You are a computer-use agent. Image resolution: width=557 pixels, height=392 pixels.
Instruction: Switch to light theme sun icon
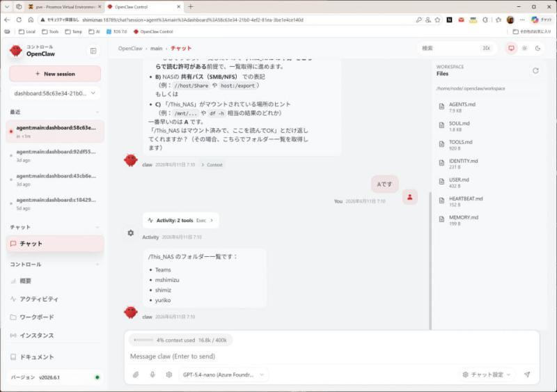[525, 48]
